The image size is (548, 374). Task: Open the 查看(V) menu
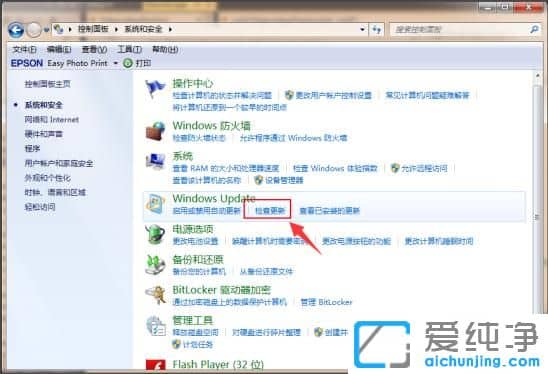pos(94,50)
